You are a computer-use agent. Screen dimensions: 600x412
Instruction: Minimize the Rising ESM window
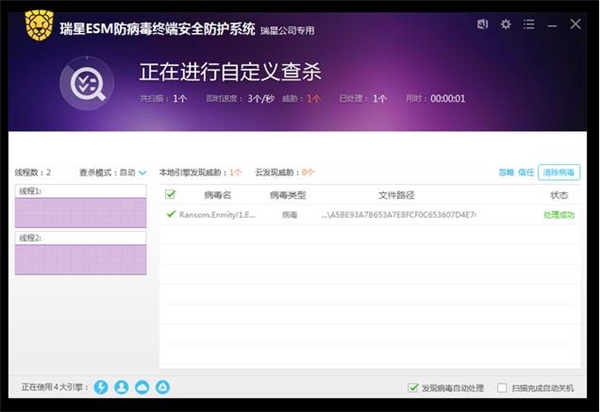tap(552, 26)
